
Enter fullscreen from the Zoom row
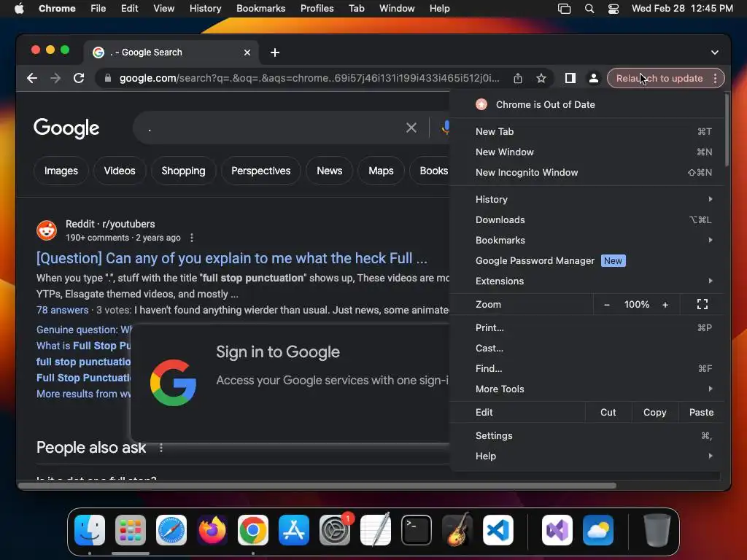(x=703, y=304)
